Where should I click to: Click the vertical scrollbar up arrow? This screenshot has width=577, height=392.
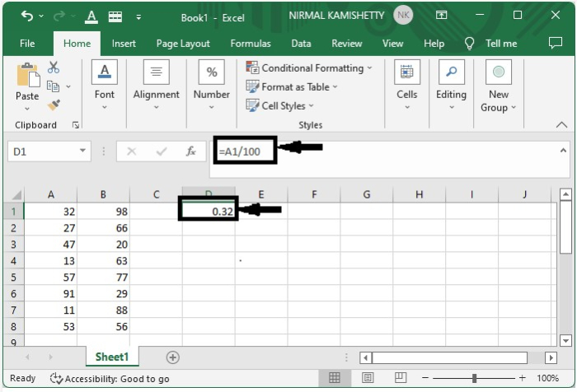click(x=565, y=194)
